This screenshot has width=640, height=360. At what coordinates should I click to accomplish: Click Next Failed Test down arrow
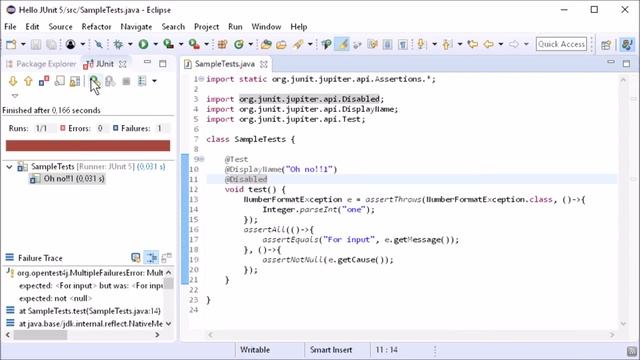(13, 81)
